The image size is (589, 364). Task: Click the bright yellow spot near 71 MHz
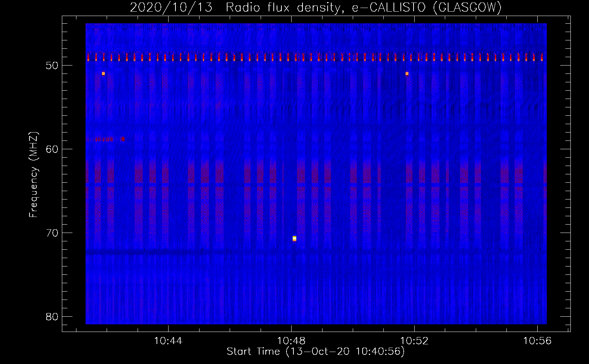[294, 238]
